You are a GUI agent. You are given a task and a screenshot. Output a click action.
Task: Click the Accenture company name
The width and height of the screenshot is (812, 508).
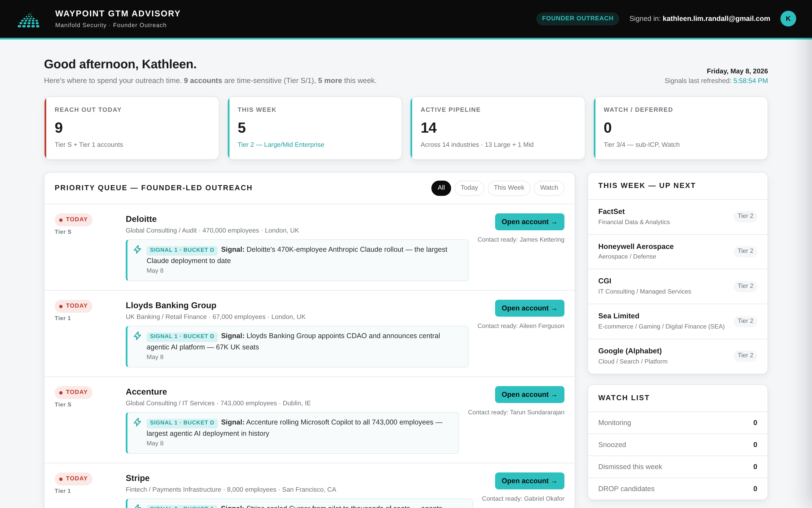[146, 392]
